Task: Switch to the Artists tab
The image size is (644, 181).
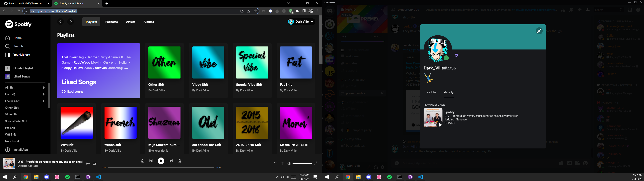Action: [x=131, y=22]
